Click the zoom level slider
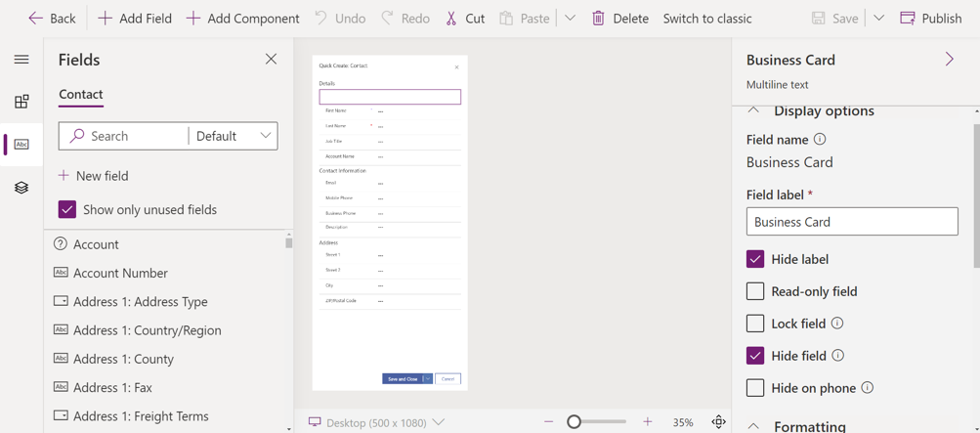 (x=596, y=422)
